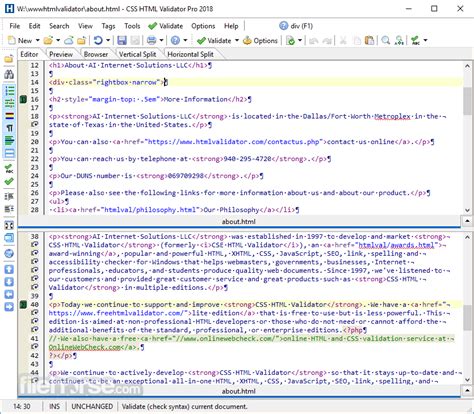Expand the open folder dropdown arrow
474x414 pixels.
point(58,41)
